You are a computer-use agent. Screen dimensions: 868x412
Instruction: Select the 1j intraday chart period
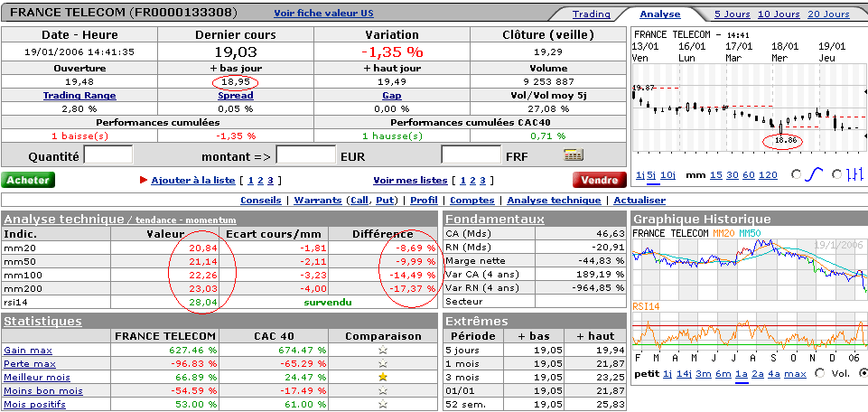(x=639, y=175)
